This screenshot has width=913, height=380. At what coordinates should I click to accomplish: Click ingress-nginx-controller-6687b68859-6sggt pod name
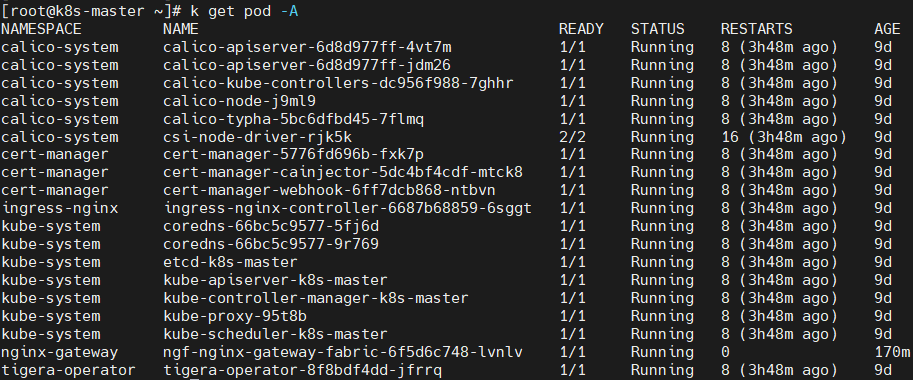(x=348, y=208)
